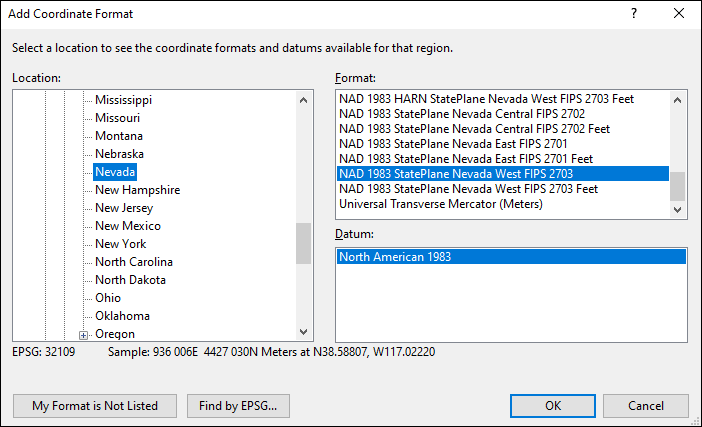
Task: Select Oklahoma in the Location tree
Action: [x=122, y=316]
